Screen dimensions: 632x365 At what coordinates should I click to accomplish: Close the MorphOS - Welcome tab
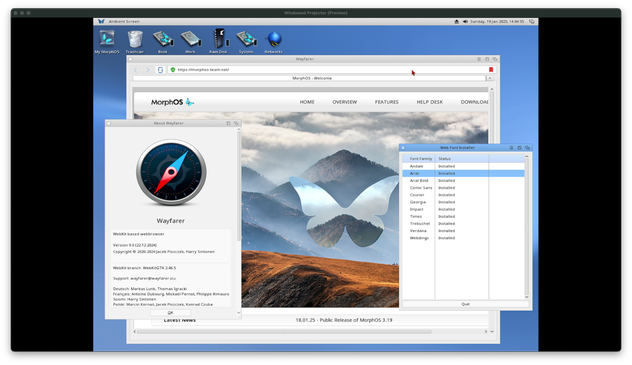pyautogui.click(x=490, y=78)
